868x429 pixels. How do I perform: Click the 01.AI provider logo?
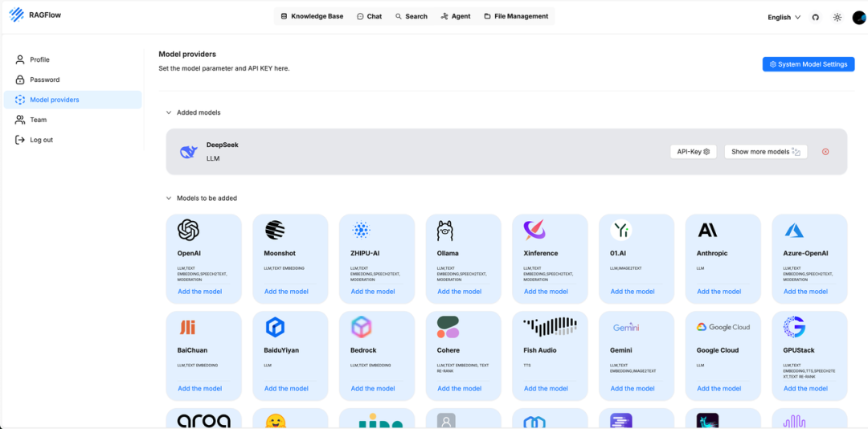pyautogui.click(x=621, y=230)
